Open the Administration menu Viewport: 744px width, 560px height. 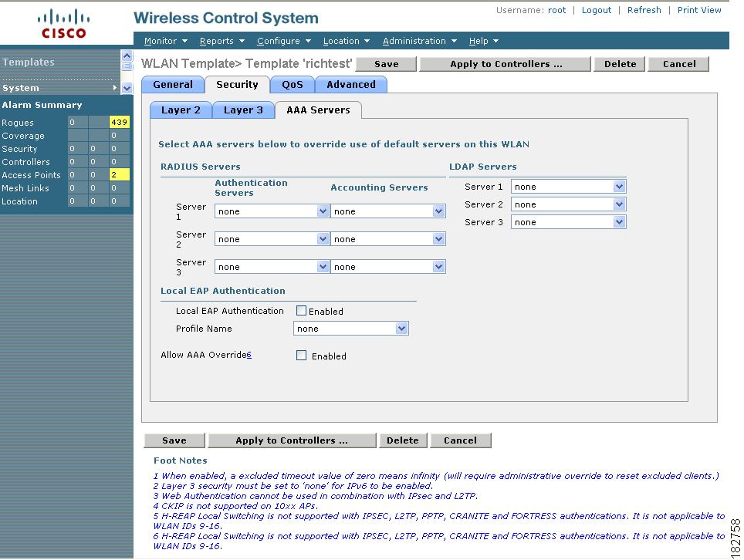click(x=419, y=41)
